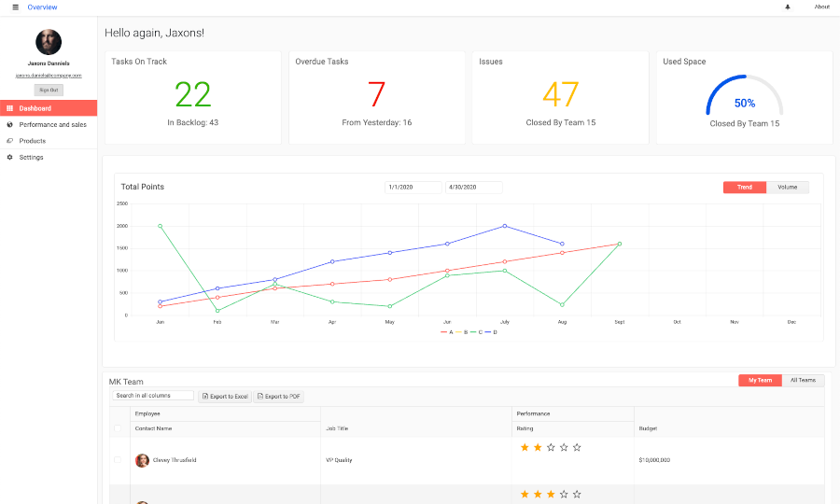Click the Dashboard grid icon in sidebar
Screen dimensions: 840x504
pyautogui.click(x=9, y=108)
